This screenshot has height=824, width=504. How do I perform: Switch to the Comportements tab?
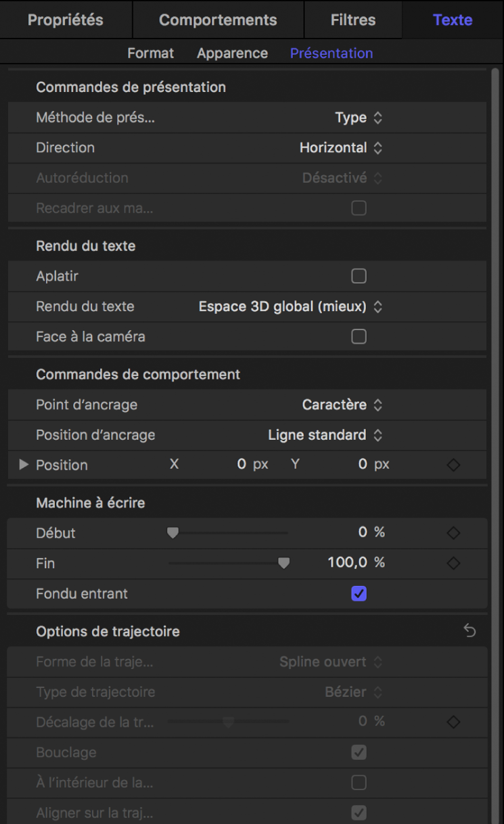(217, 20)
